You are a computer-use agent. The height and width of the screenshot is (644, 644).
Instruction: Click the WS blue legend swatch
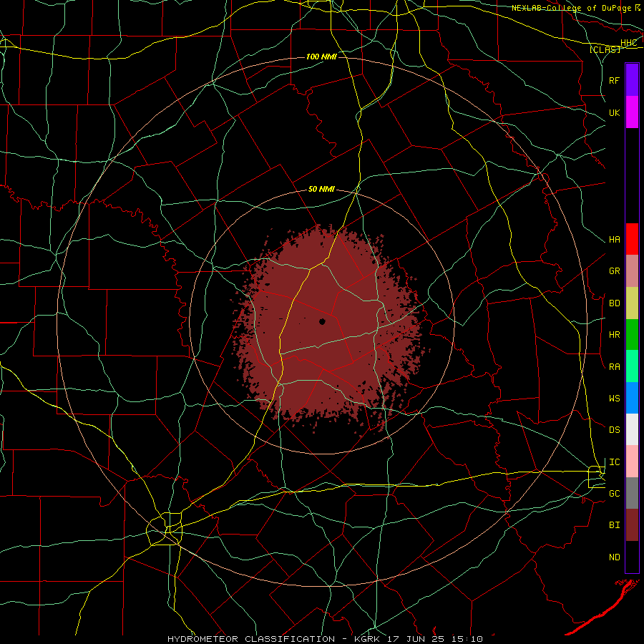[632, 398]
